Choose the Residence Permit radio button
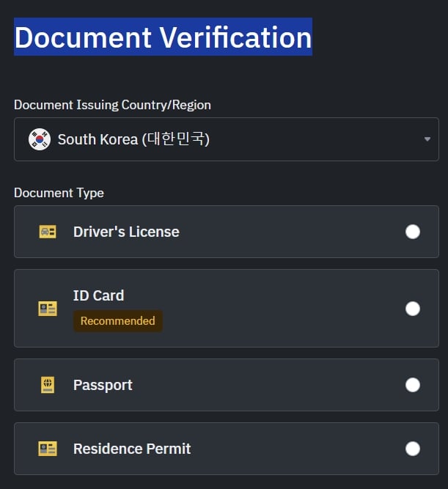Viewport: 448px width, 489px height. point(412,449)
